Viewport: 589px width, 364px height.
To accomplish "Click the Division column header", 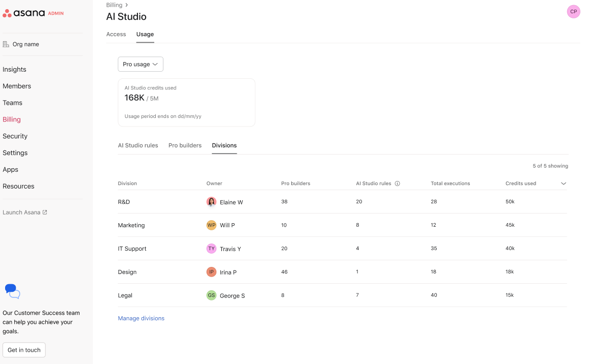I will click(127, 184).
